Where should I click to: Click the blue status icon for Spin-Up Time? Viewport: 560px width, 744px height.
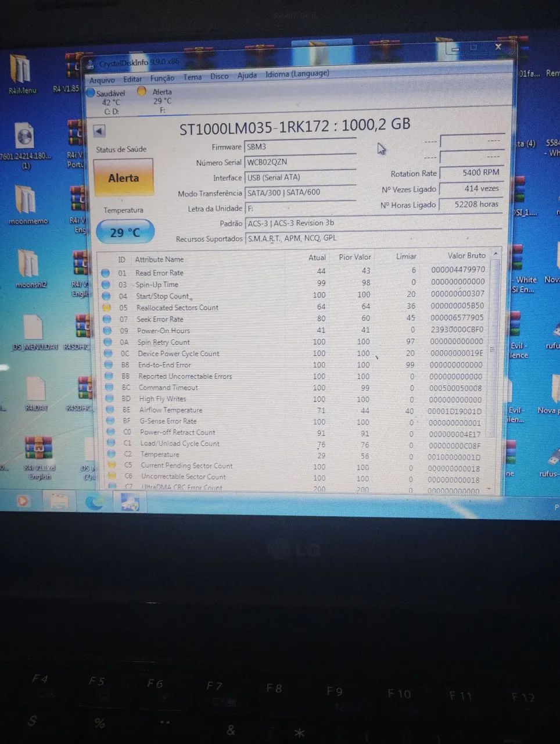(x=106, y=284)
